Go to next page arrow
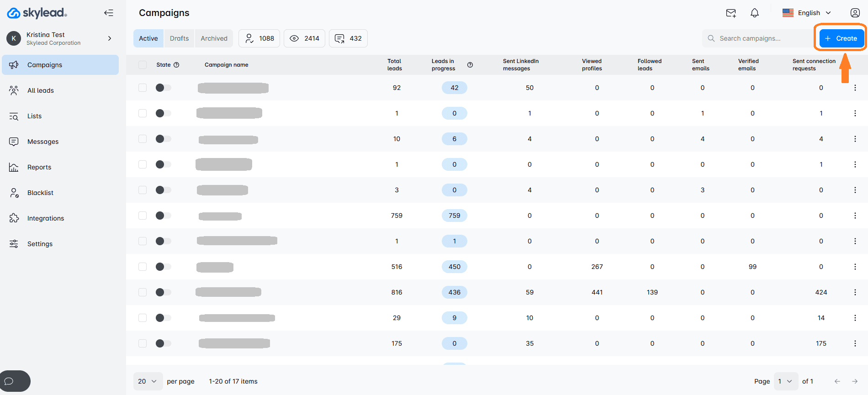868x395 pixels. point(855,381)
